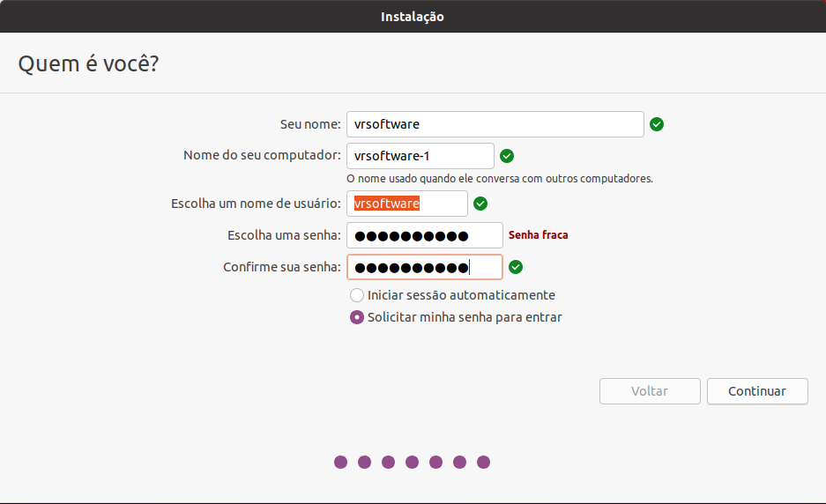Click the Quem é você? heading
The image size is (826, 504).
[x=88, y=63]
